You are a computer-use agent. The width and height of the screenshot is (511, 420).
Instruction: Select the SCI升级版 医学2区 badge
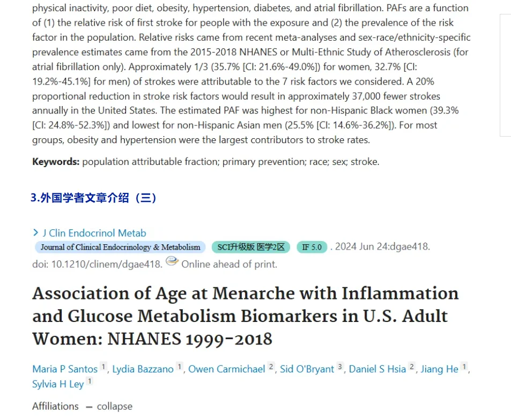(x=251, y=247)
